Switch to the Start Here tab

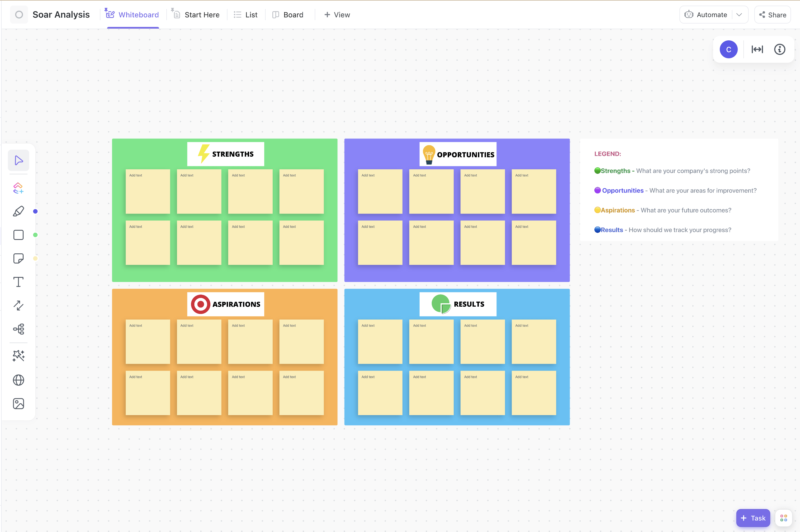201,14
